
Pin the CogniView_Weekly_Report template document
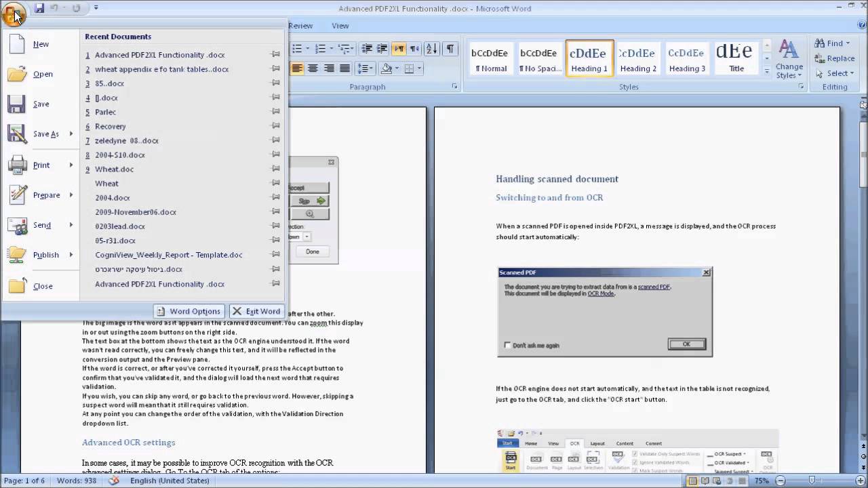click(275, 255)
